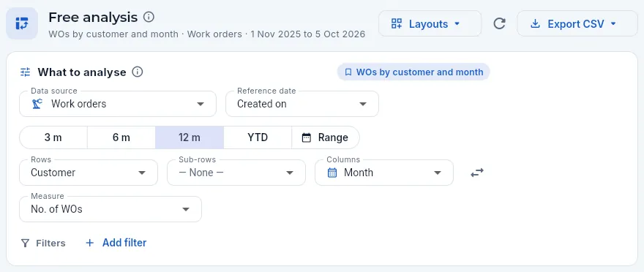Image resolution: width=644 pixels, height=272 pixels.
Task: Select the 12 m time period
Action: (190, 137)
